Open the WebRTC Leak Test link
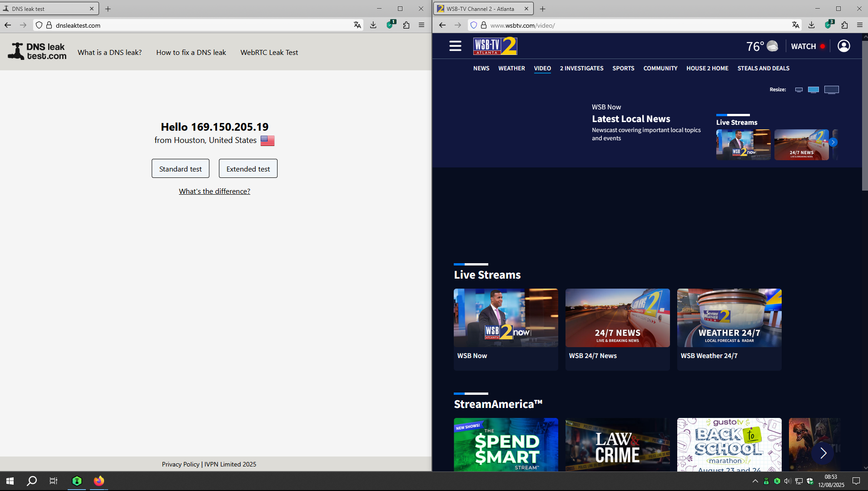The width and height of the screenshot is (868, 491). click(269, 53)
